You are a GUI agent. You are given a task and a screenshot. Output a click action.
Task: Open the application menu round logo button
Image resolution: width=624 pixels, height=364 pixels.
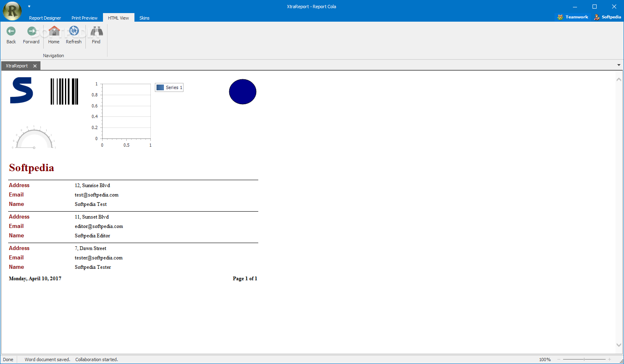[x=12, y=11]
